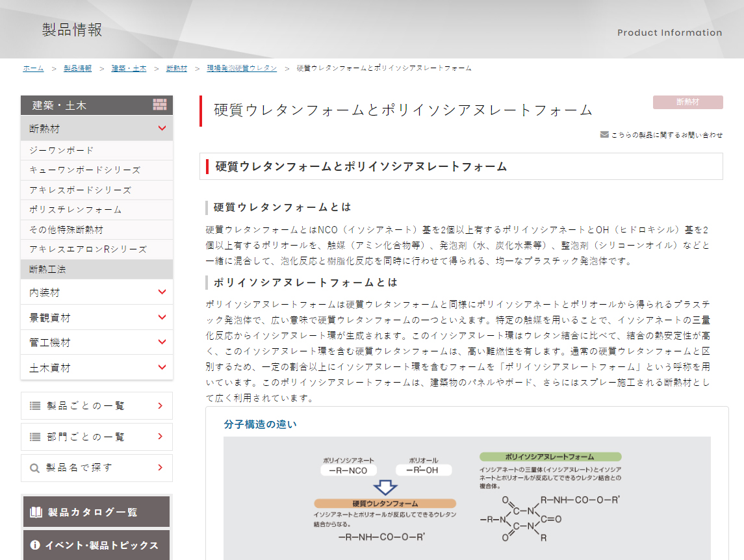Collapse the 断熱材 section chevron

(162, 128)
